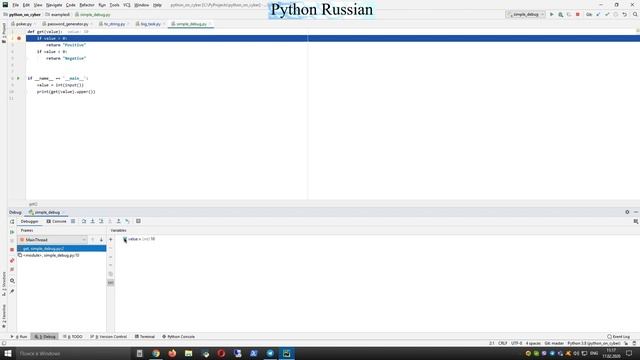Click the pin icon in the debug sidebar

click(x=12, y=291)
